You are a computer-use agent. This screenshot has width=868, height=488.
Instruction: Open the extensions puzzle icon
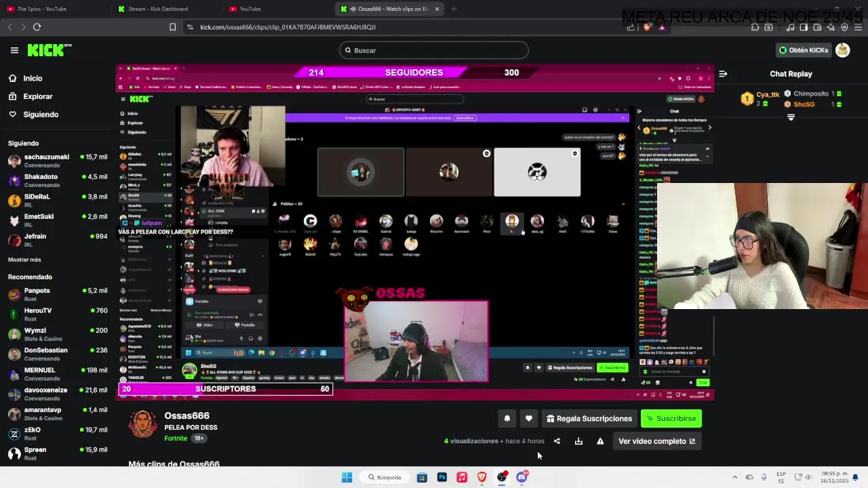click(x=755, y=27)
